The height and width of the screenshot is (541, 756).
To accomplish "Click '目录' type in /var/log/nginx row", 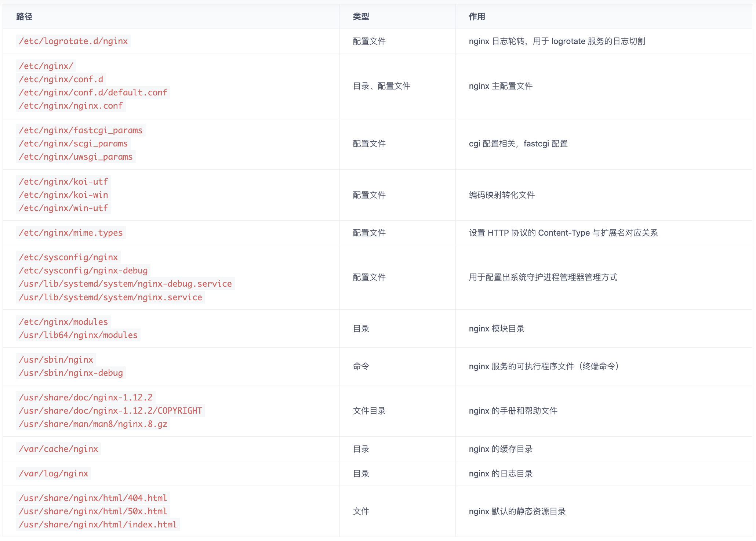I will pos(361,473).
